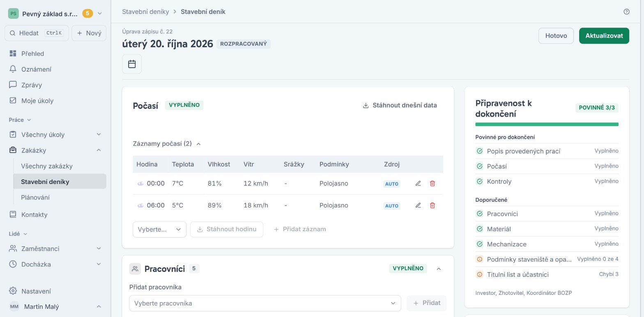
Task: Click the check icon beside Mechanizace
Action: coord(479,244)
